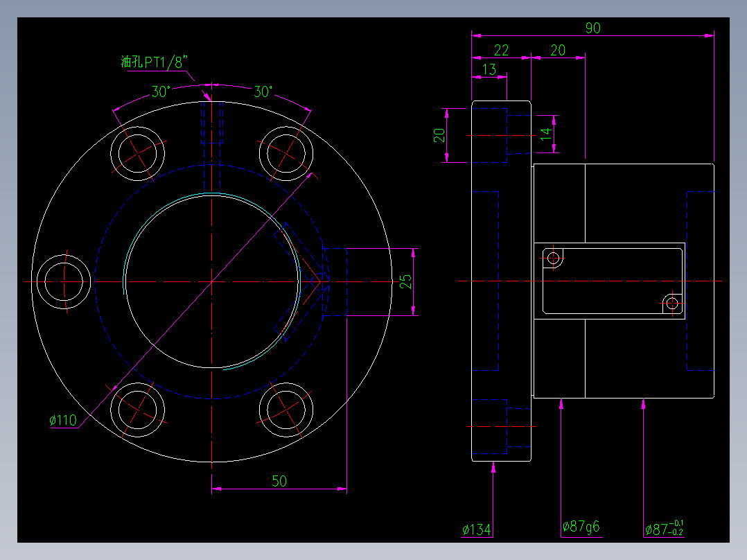Select the lower-right screw in side view plate
The width and height of the screenshot is (747, 560).
tap(672, 303)
